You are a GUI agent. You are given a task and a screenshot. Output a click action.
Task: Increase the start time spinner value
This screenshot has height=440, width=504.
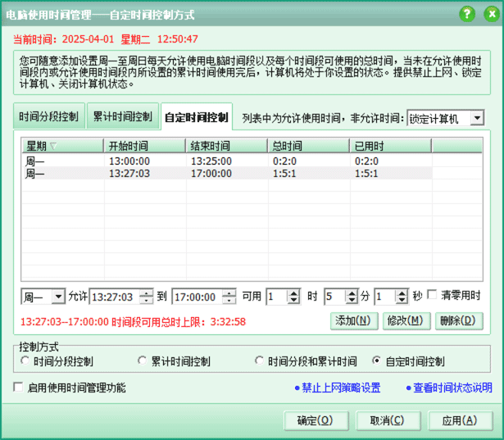point(147,293)
